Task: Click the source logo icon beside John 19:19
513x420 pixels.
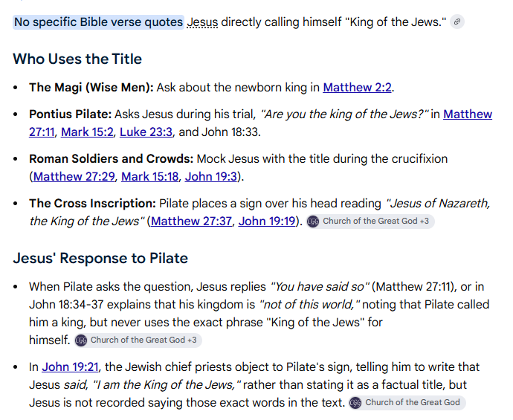Action: pos(313,222)
